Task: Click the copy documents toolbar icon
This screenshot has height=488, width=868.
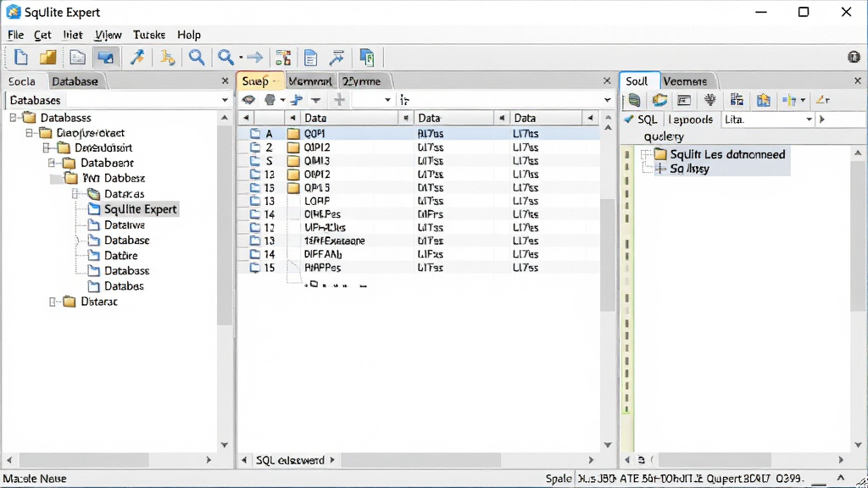Action: [366, 57]
